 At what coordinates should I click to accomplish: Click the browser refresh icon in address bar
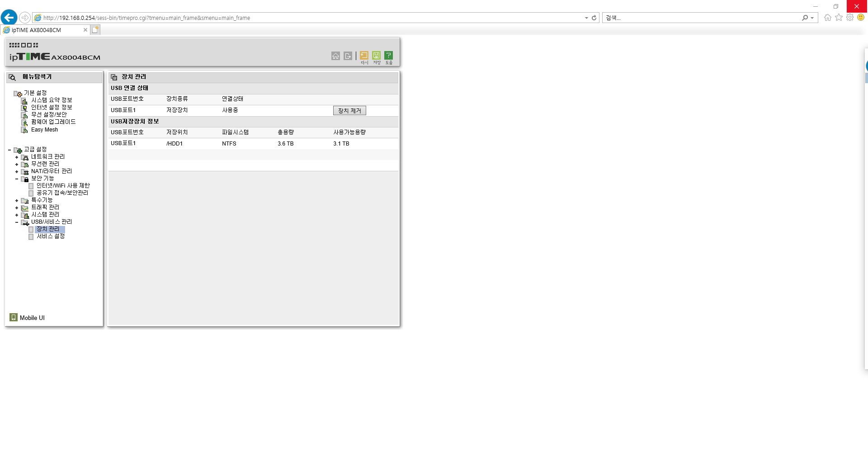click(594, 18)
